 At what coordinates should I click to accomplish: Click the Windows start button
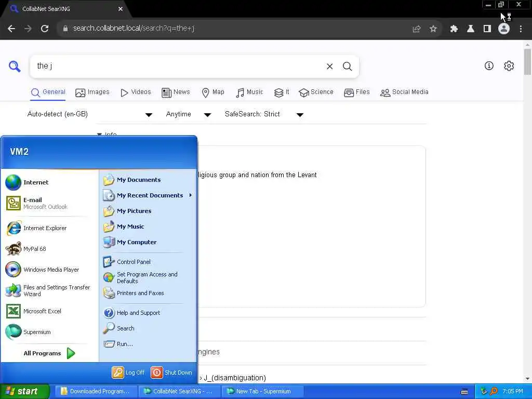click(x=25, y=392)
